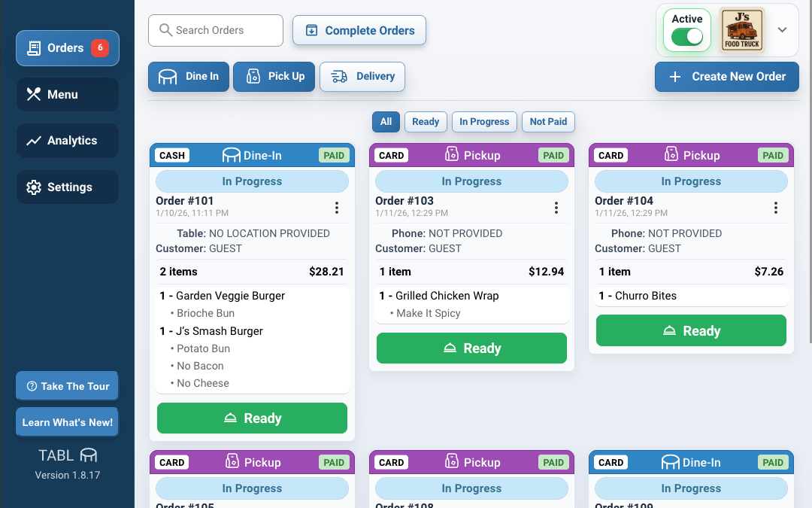Expand the account dropdown chevron
Viewport: 812px width, 508px height.
click(782, 30)
